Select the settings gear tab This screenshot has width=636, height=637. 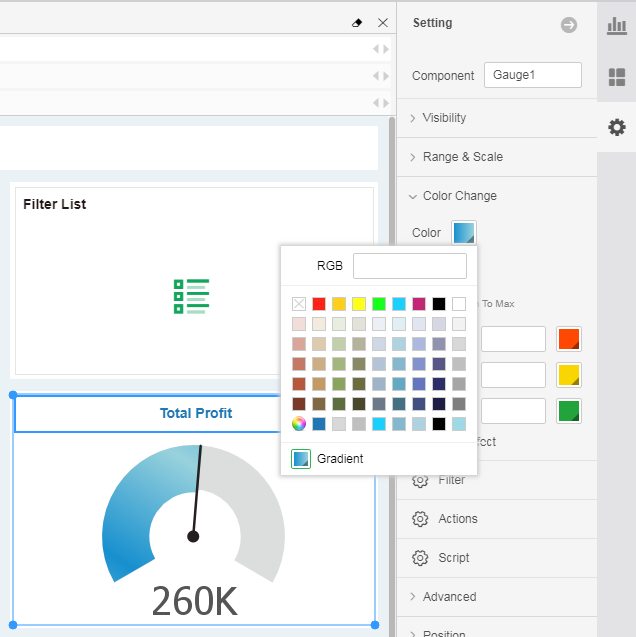tap(617, 127)
